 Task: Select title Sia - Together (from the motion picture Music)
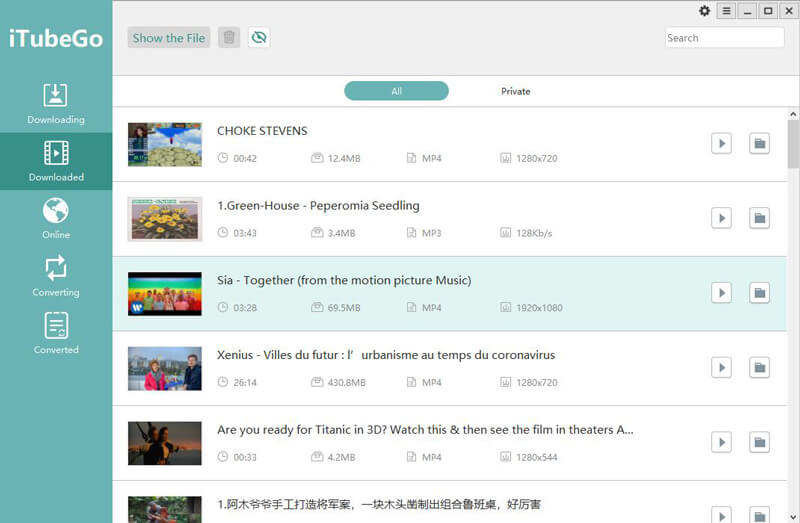[344, 280]
